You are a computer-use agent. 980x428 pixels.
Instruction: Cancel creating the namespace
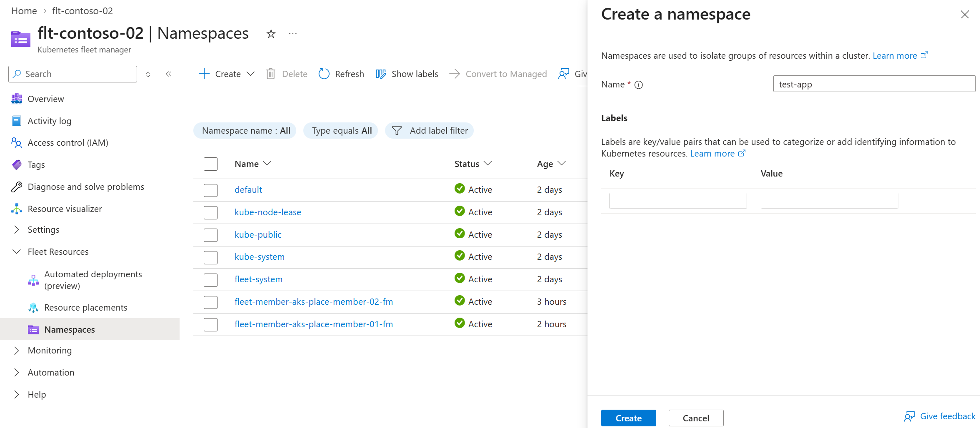696,418
